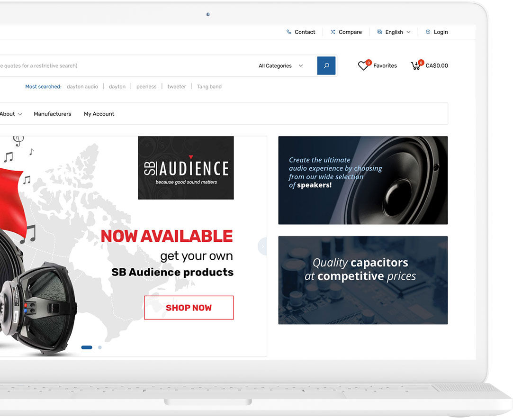Open the Quality capacitors banner
The image size is (513, 420).
[x=363, y=280]
